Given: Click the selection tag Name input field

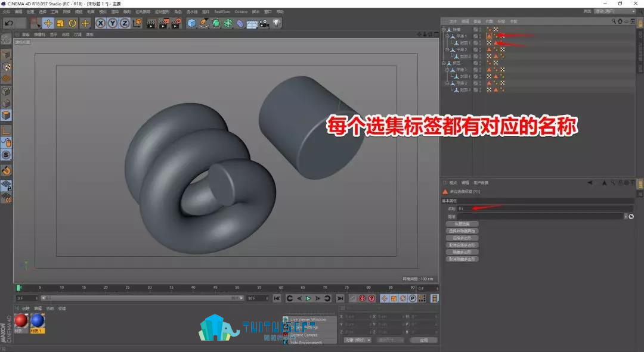Looking at the screenshot, I should tap(546, 209).
